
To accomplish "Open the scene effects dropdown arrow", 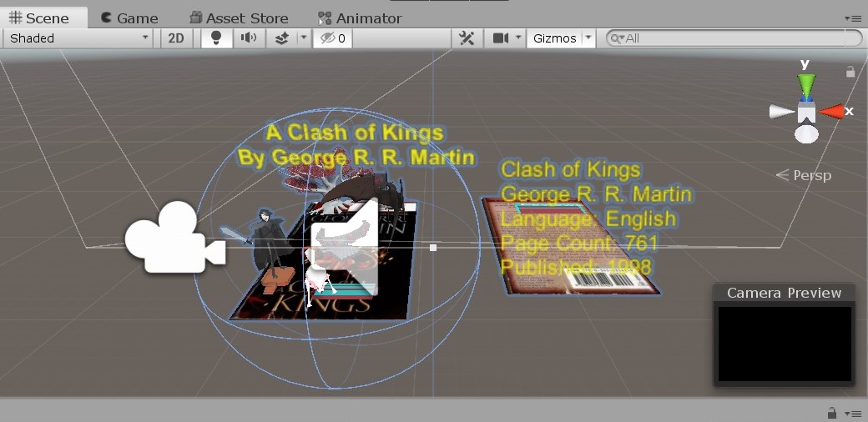I will click(303, 38).
